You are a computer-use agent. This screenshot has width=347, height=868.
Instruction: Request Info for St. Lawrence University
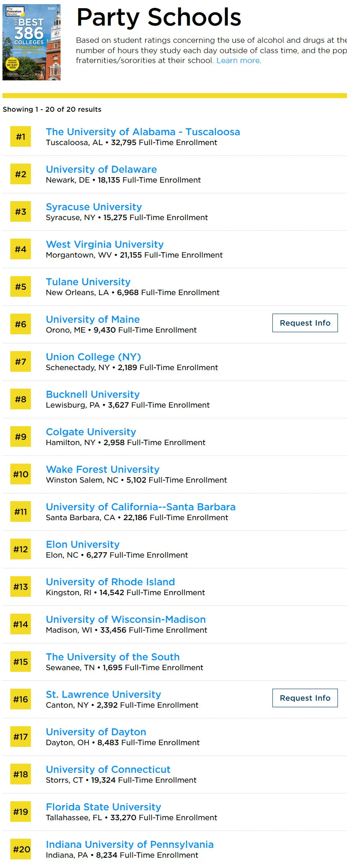click(x=305, y=698)
